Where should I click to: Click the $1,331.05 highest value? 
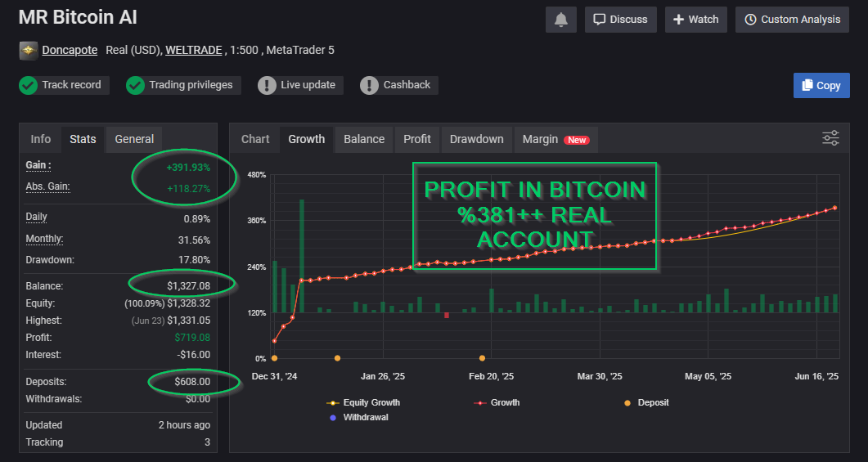tap(189, 321)
